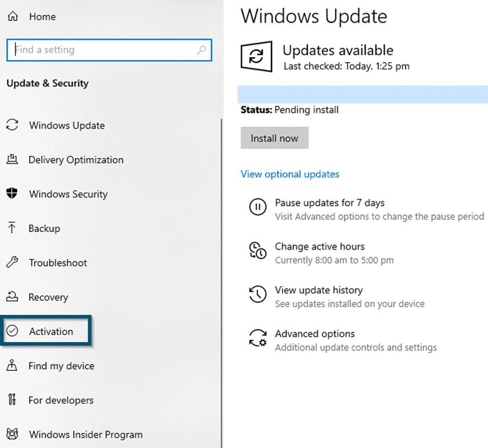This screenshot has height=448, width=488.
Task: Click the Update & Security heading
Action: (47, 83)
